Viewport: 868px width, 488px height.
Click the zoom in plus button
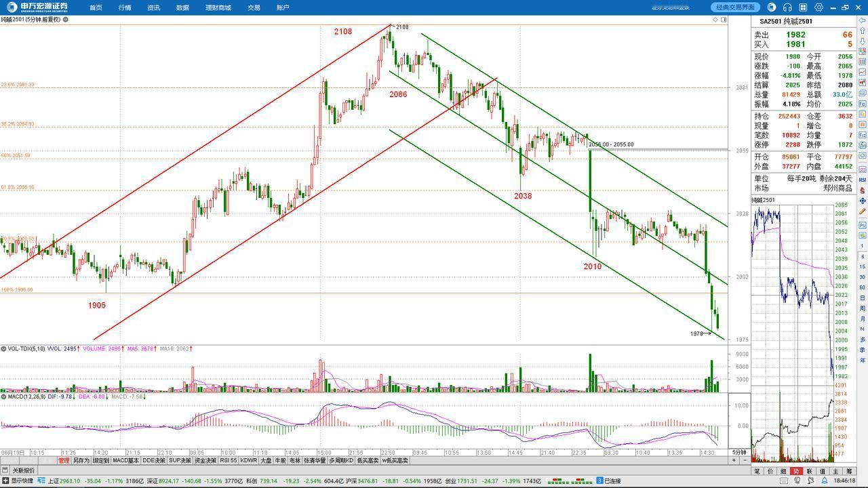pyautogui.click(x=734, y=460)
